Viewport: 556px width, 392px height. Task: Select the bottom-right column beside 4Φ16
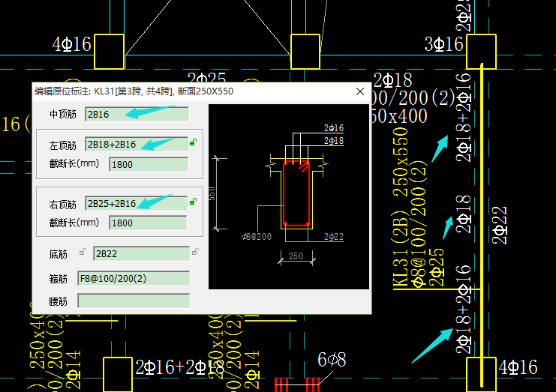481,373
